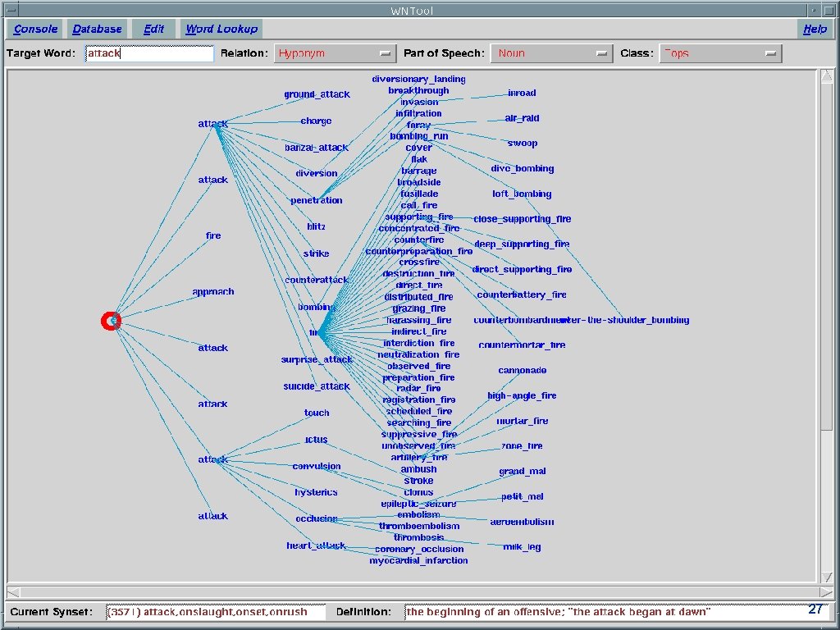This screenshot has height=630, width=840.
Task: Select the occlusion node
Action: point(317,518)
